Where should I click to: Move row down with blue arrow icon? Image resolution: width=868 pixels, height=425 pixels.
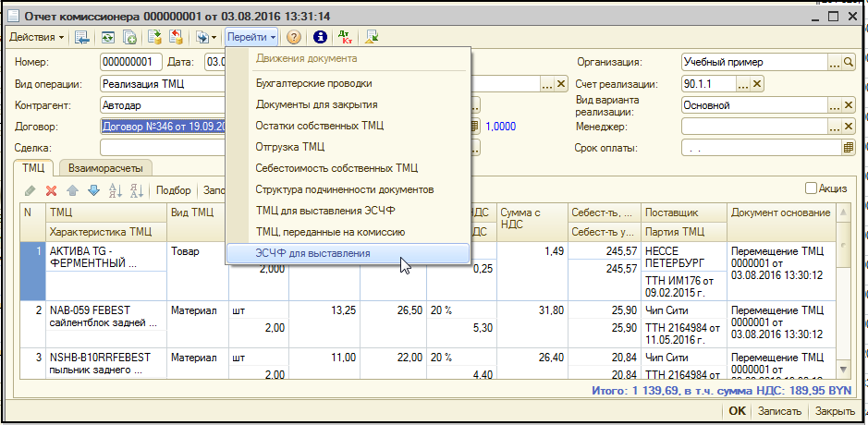[x=93, y=190]
